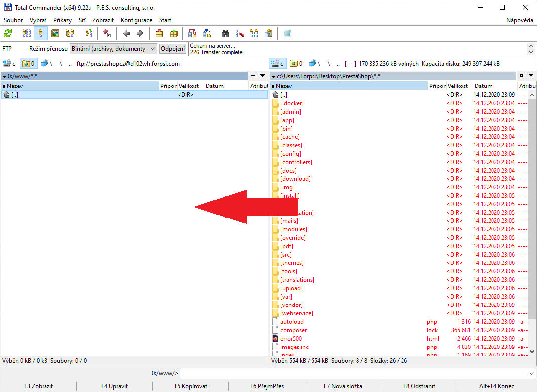Viewport: 537px width, 392px height.
Task: Select FTP drive 0 in the right drive bar
Action: click(x=296, y=64)
